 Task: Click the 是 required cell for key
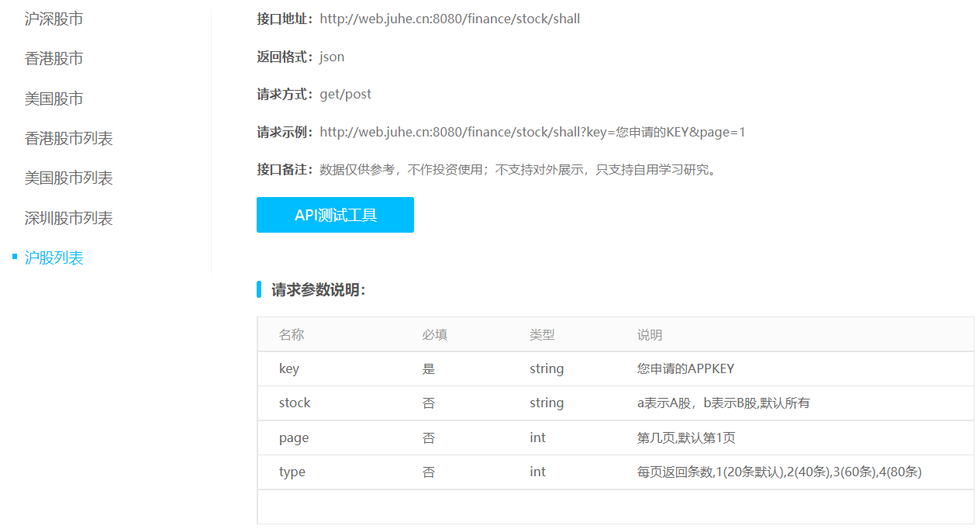429,369
